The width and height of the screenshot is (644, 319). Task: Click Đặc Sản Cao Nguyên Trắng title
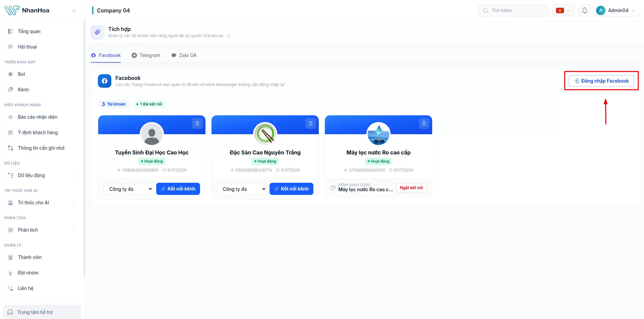coord(265,152)
